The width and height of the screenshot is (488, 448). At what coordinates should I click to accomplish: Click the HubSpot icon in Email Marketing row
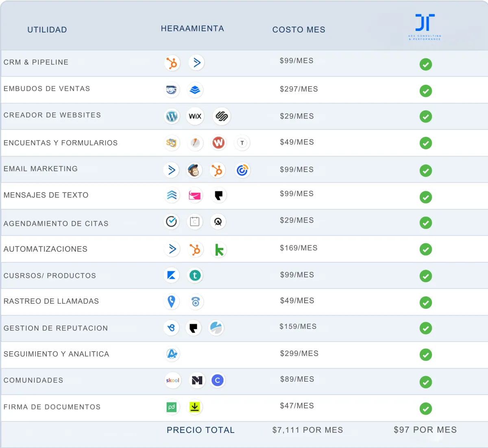point(218,170)
